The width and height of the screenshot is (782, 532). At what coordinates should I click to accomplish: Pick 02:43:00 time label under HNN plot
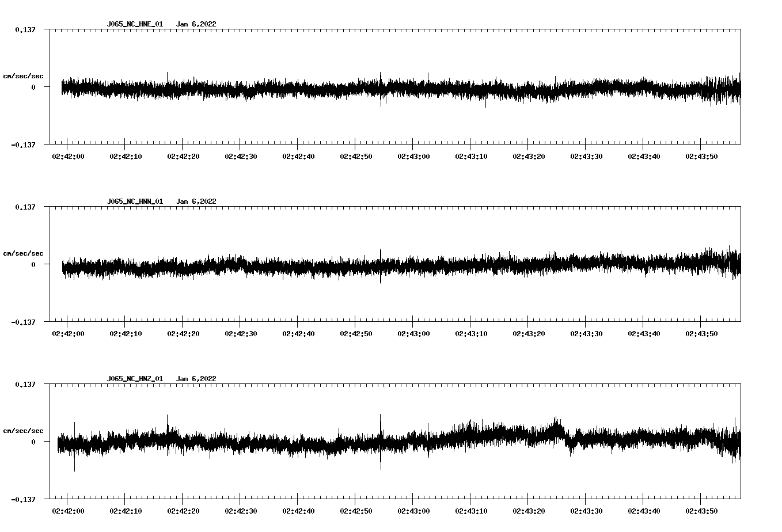coord(413,334)
